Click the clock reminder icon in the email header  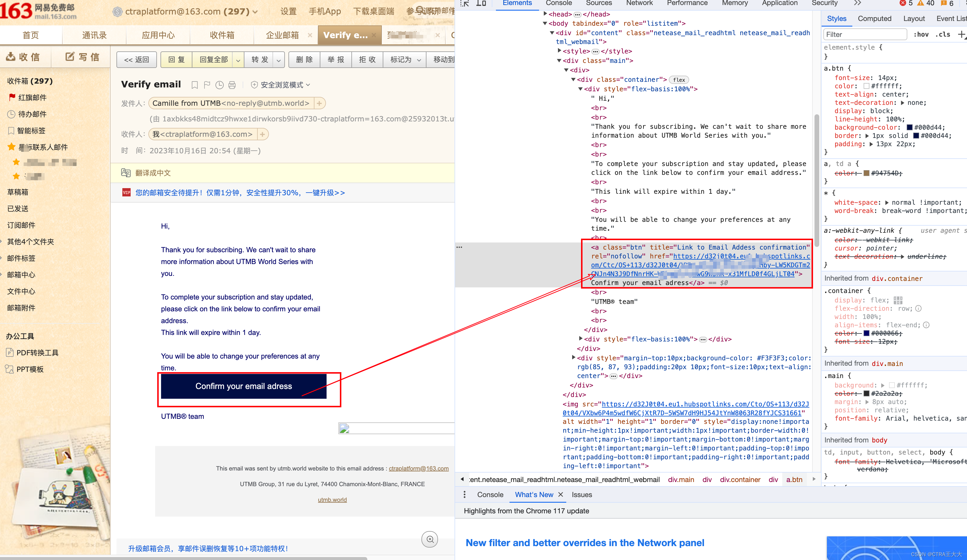point(219,85)
